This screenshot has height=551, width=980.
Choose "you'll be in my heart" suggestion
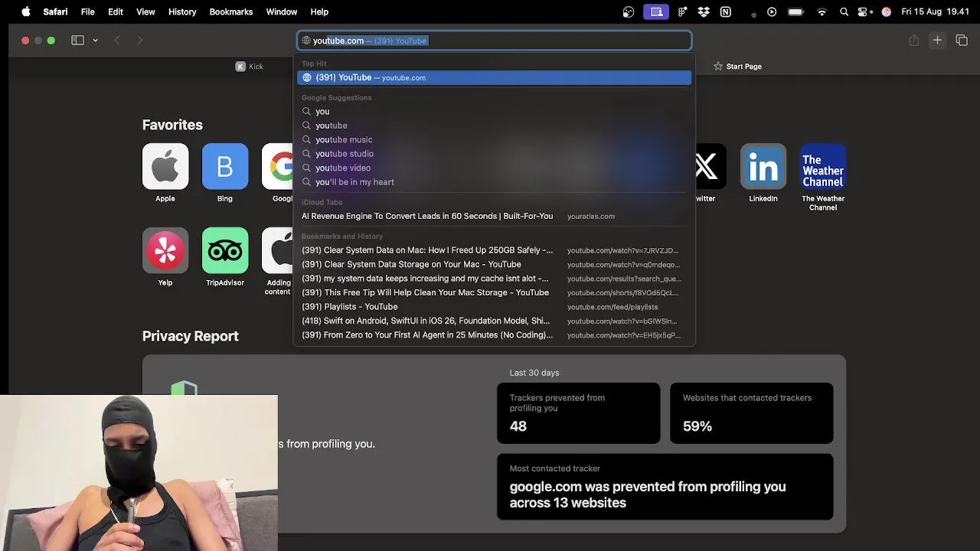(495, 182)
